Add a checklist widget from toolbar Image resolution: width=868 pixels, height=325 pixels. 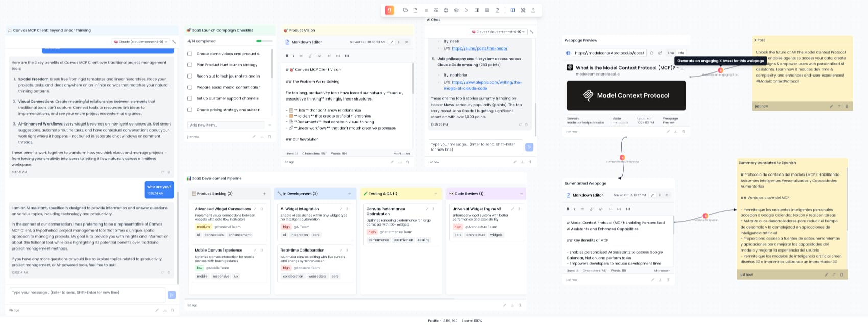pyautogui.click(x=426, y=10)
